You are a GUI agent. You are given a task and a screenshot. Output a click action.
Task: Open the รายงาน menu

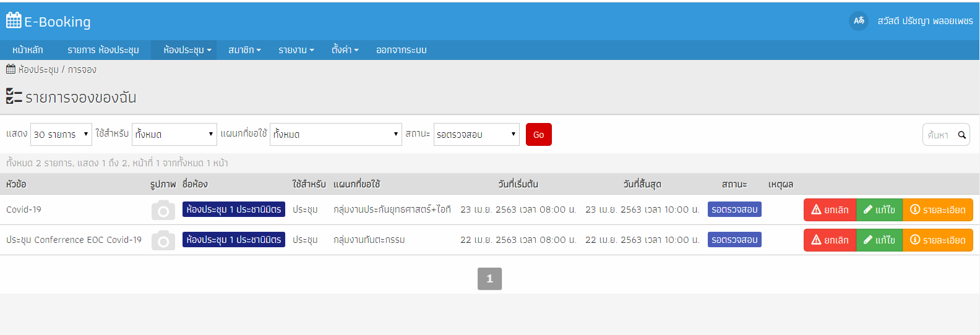click(x=296, y=50)
